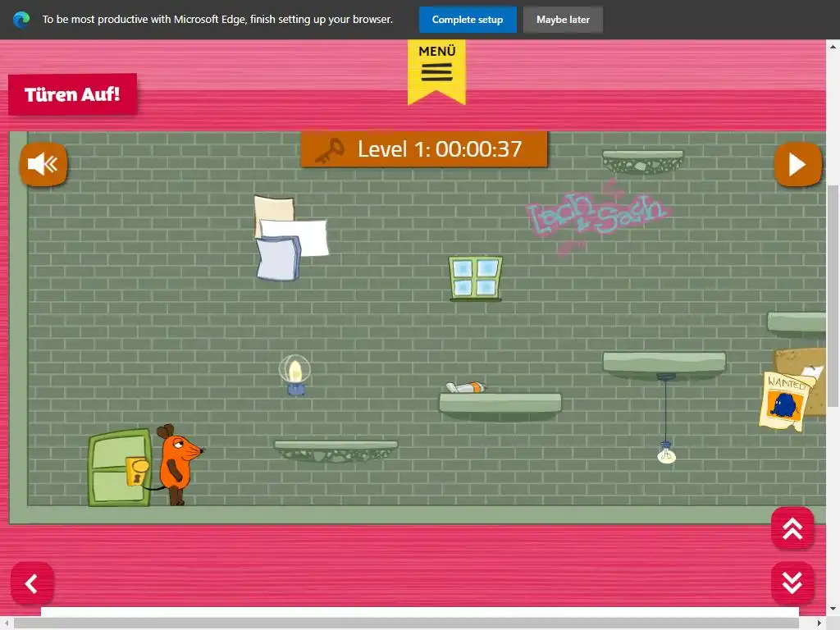Screen dimensions: 840x630
Task: Start the game with the play button
Action: tap(797, 164)
